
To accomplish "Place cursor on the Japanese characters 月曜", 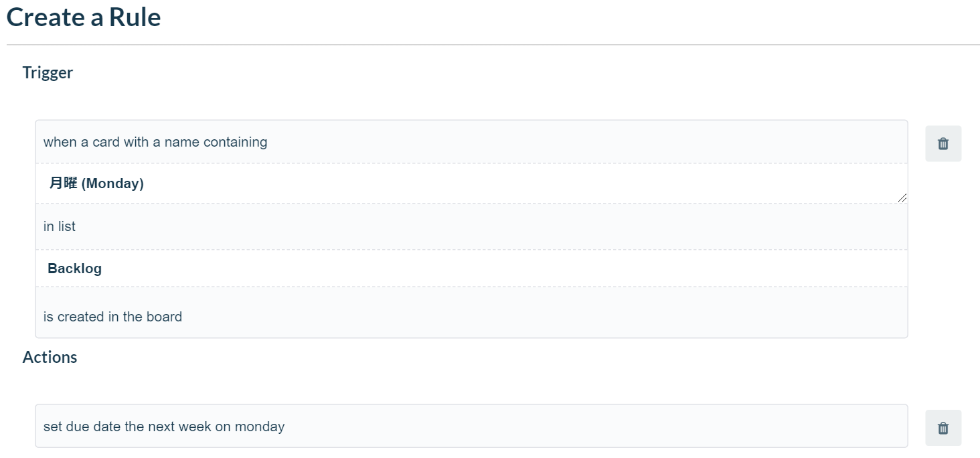I will pyautogui.click(x=63, y=183).
